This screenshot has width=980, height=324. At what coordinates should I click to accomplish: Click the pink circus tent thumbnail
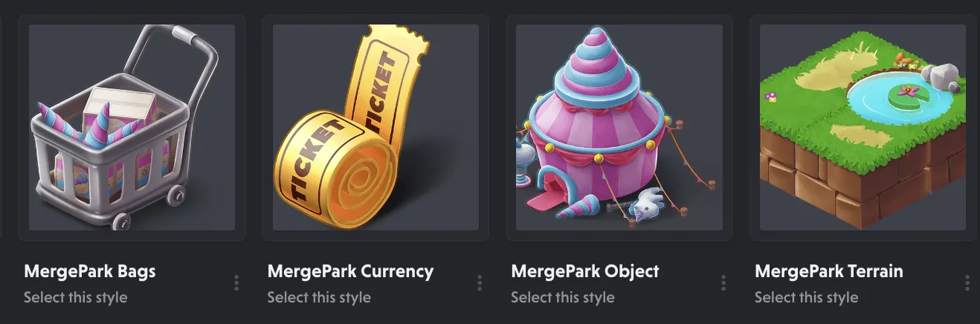[x=619, y=127]
